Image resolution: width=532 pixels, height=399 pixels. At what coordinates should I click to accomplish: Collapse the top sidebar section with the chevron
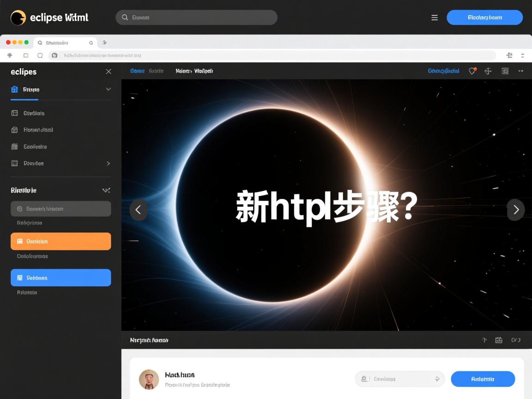108,89
